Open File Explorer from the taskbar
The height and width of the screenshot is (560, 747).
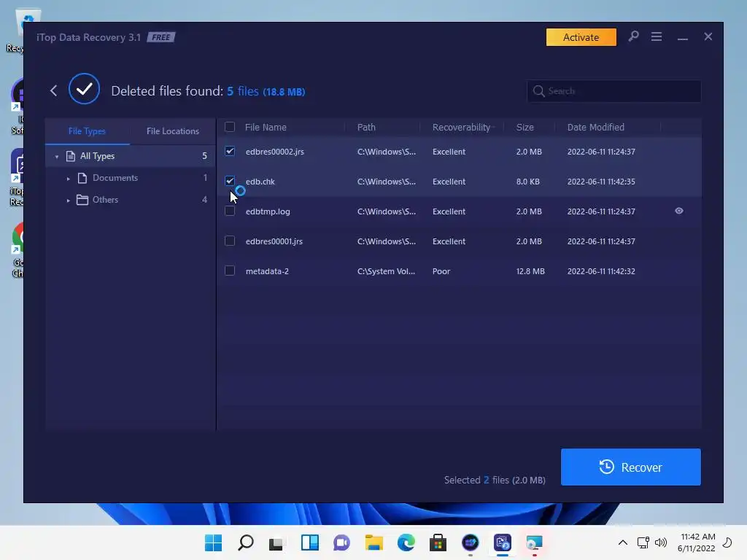374,542
